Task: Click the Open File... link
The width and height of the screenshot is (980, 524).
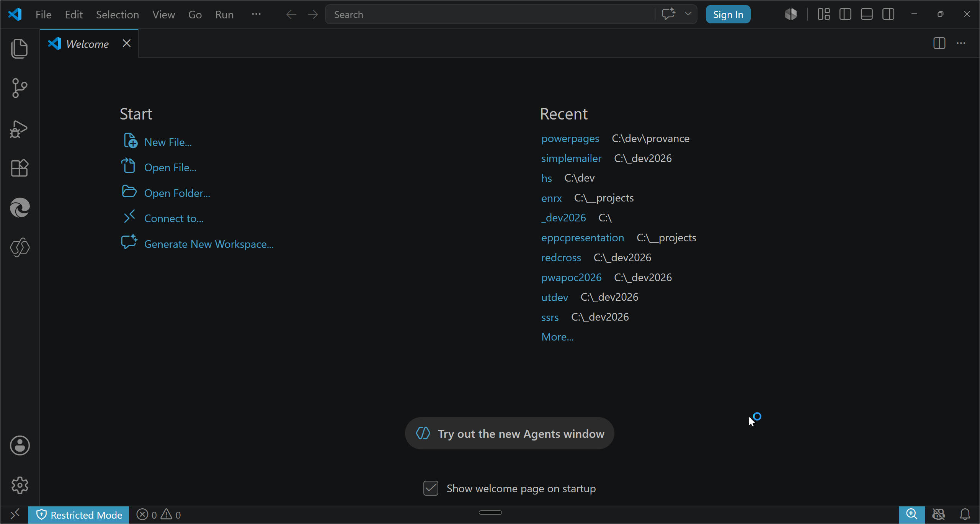Action: pyautogui.click(x=170, y=167)
